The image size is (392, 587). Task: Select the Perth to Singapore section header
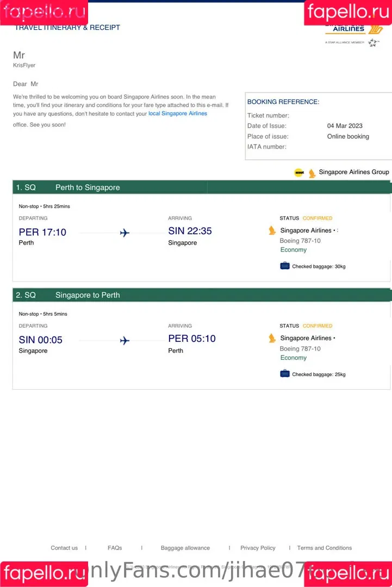(202, 187)
